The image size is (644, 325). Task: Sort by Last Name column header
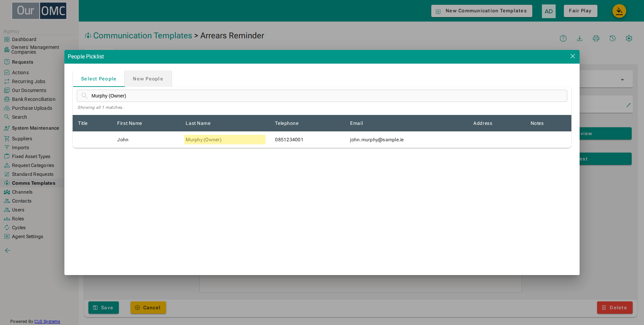pos(198,123)
